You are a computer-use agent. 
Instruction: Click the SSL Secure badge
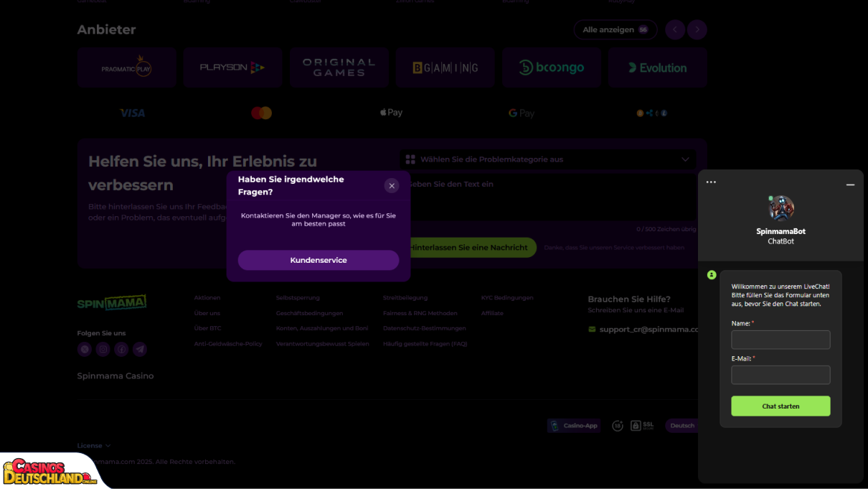pyautogui.click(x=642, y=425)
